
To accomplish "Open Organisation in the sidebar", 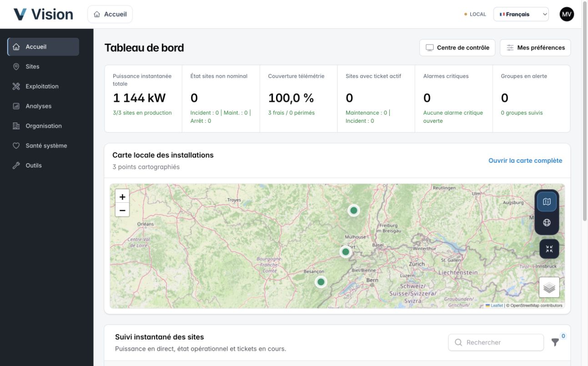I will click(x=43, y=126).
